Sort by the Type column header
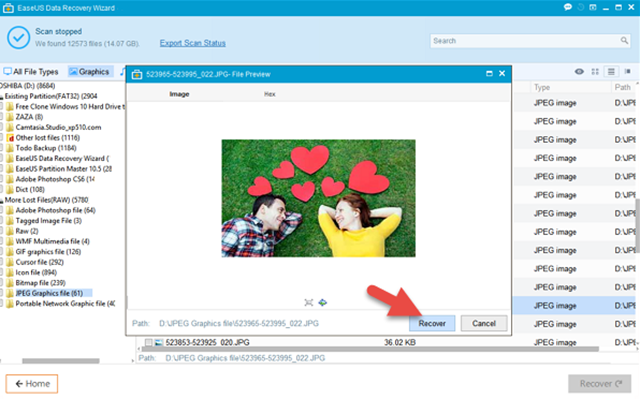 coord(542,87)
